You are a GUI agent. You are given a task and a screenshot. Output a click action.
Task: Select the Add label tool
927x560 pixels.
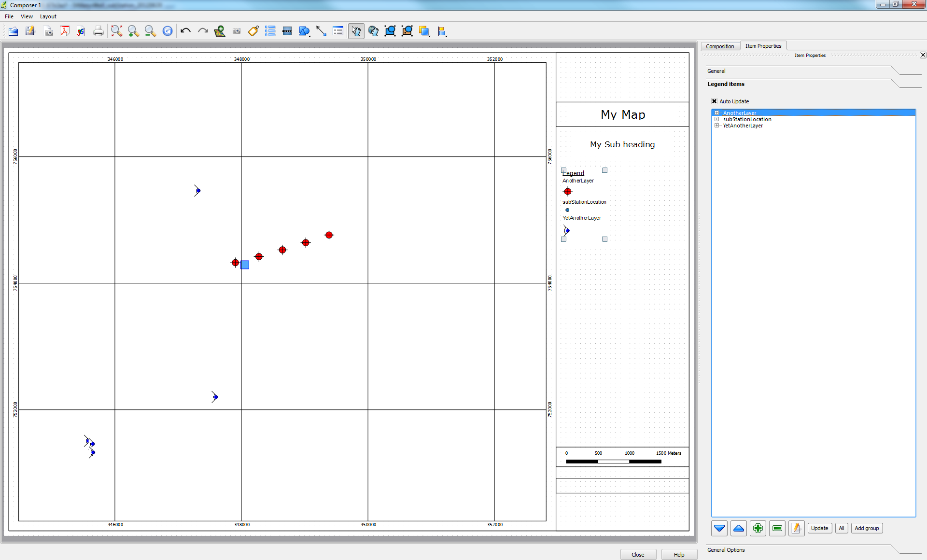(253, 31)
